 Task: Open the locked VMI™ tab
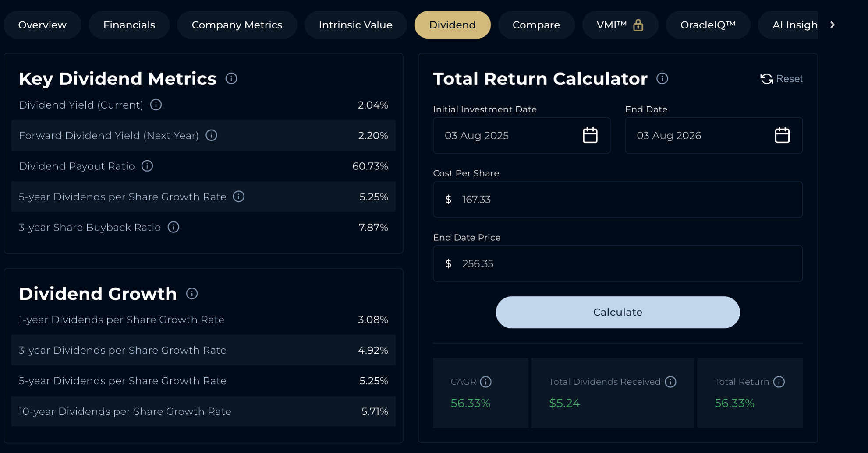(x=620, y=25)
